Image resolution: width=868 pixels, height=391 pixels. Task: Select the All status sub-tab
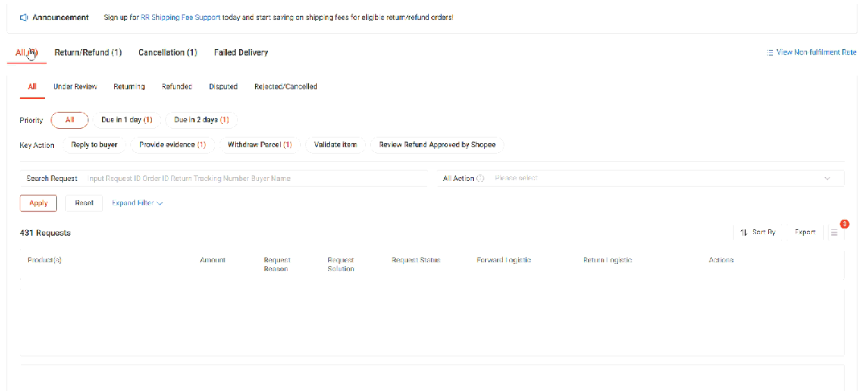tap(32, 86)
